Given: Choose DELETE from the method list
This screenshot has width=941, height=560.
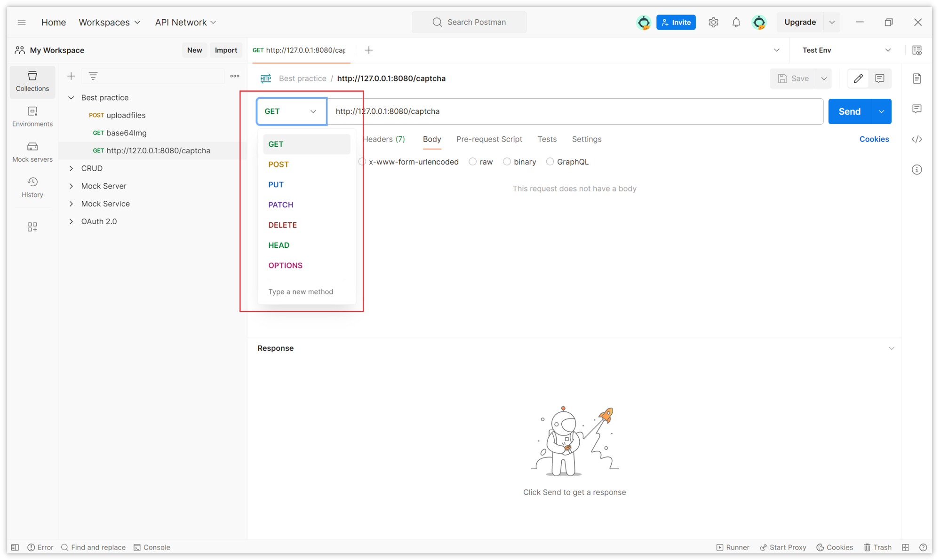Looking at the screenshot, I should point(282,225).
